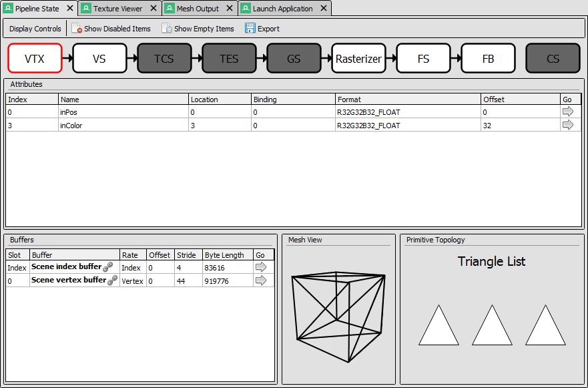Open the FB stage

(x=489, y=58)
